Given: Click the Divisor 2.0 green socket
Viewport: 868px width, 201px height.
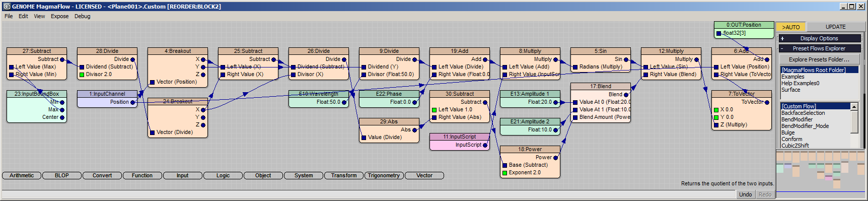Looking at the screenshot, I should [82, 75].
